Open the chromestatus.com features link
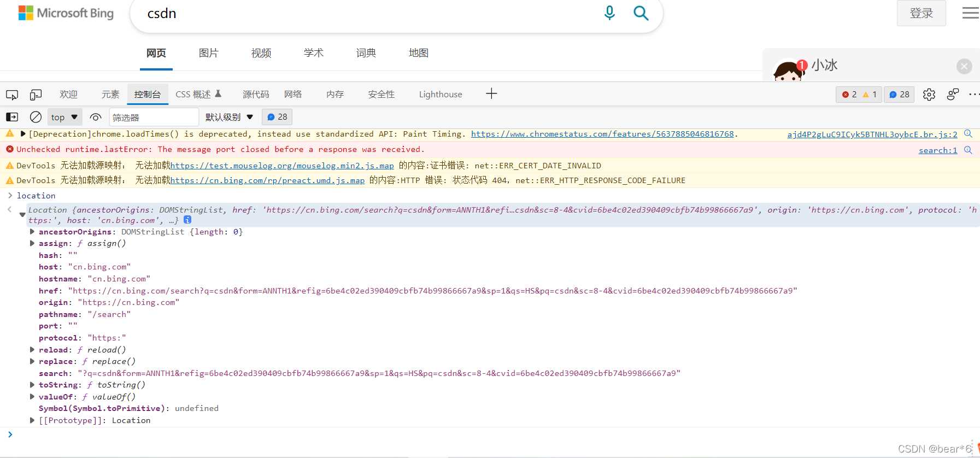 pyautogui.click(x=602, y=134)
